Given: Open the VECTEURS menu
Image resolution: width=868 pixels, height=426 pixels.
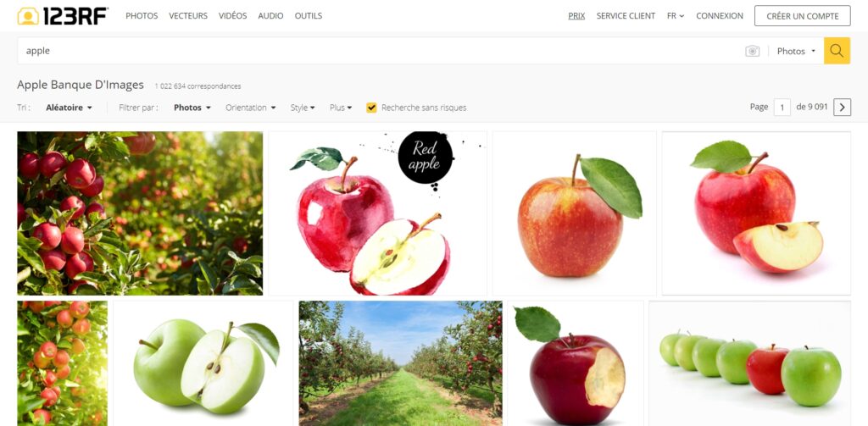Looking at the screenshot, I should click(188, 16).
